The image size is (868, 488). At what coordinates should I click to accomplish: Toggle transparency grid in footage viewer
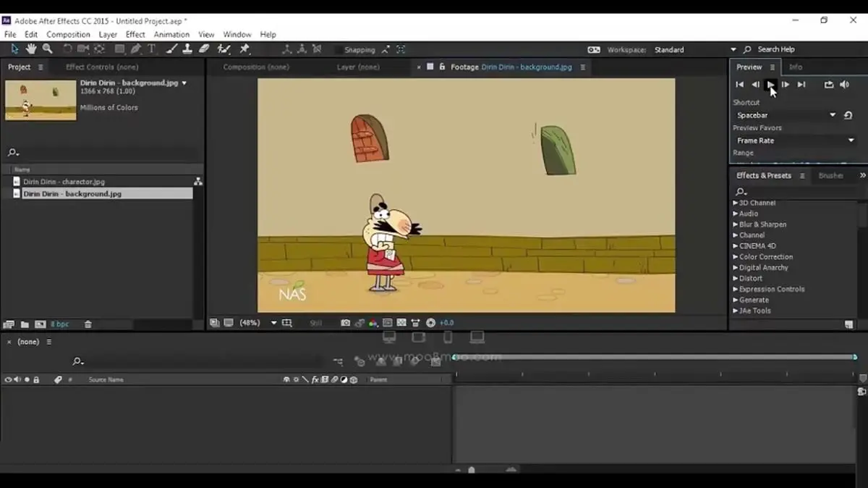click(401, 323)
